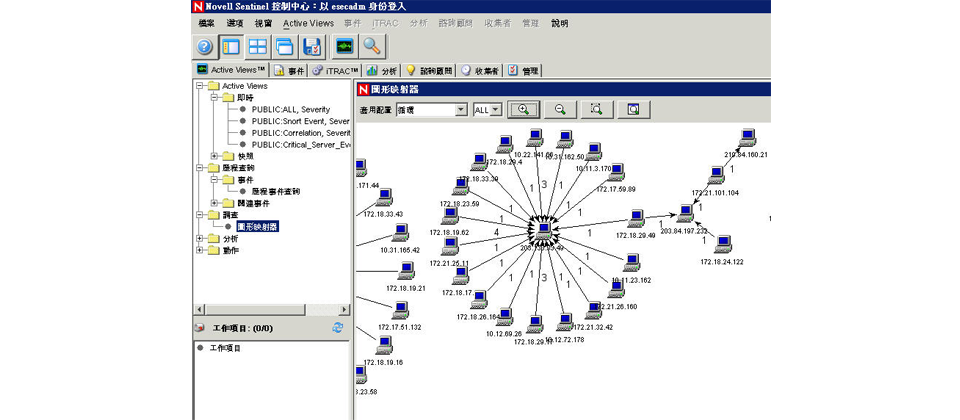960x420 pixels.
Task: Expand the 動作 folder in the tree
Action: tap(200, 250)
